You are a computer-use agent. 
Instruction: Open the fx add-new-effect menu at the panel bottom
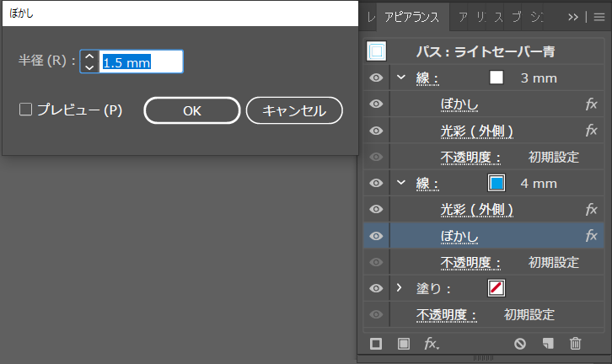pyautogui.click(x=432, y=344)
